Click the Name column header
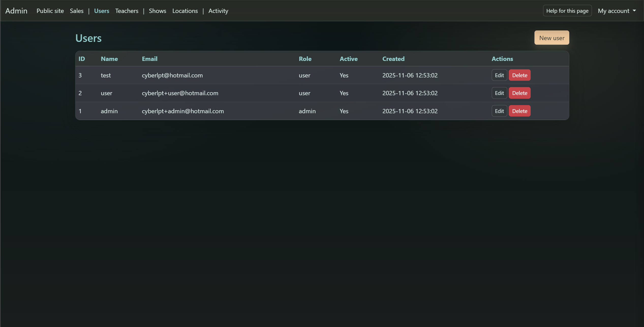 pyautogui.click(x=109, y=59)
